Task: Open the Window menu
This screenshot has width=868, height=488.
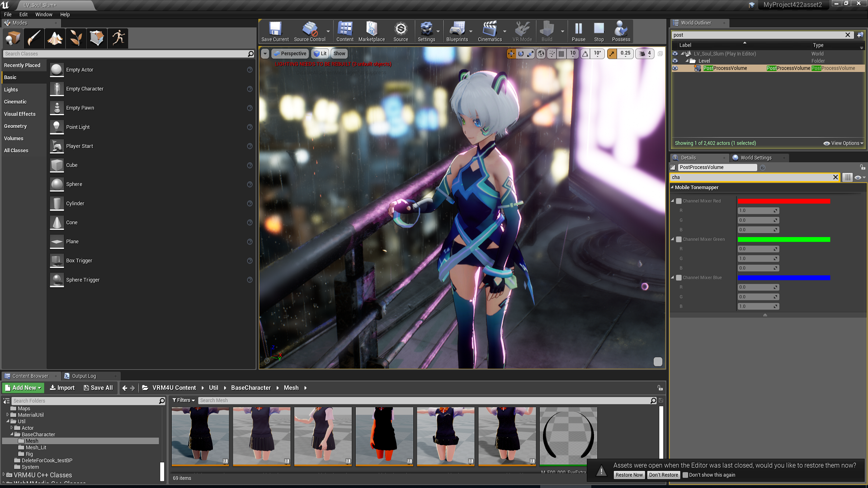Action: [44, 14]
